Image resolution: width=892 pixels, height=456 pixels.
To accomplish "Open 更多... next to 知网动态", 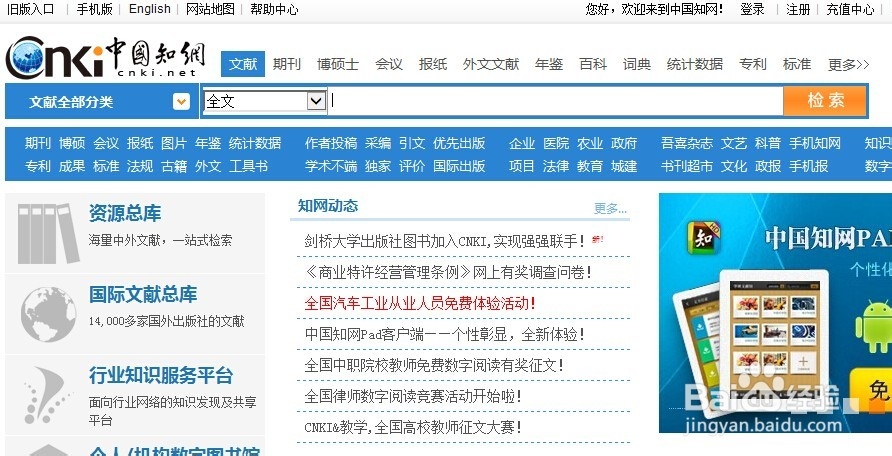I will [610, 208].
